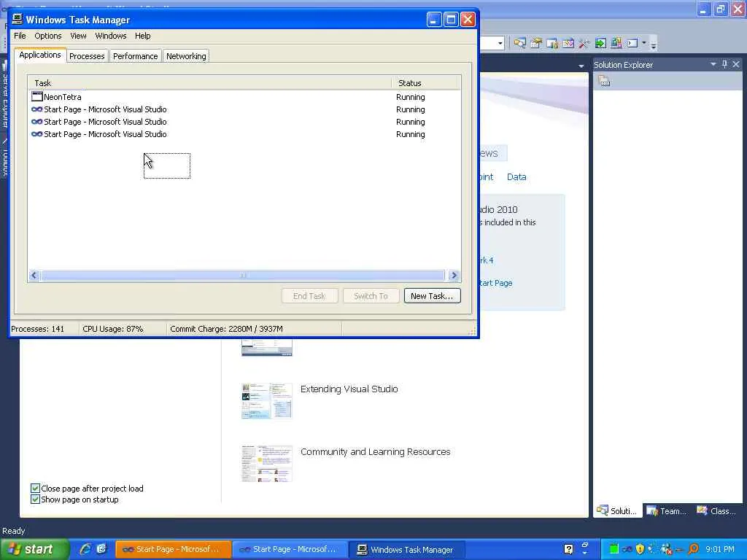Toggle Show page on startup checkbox
This screenshot has width=747, height=560.
click(x=35, y=499)
